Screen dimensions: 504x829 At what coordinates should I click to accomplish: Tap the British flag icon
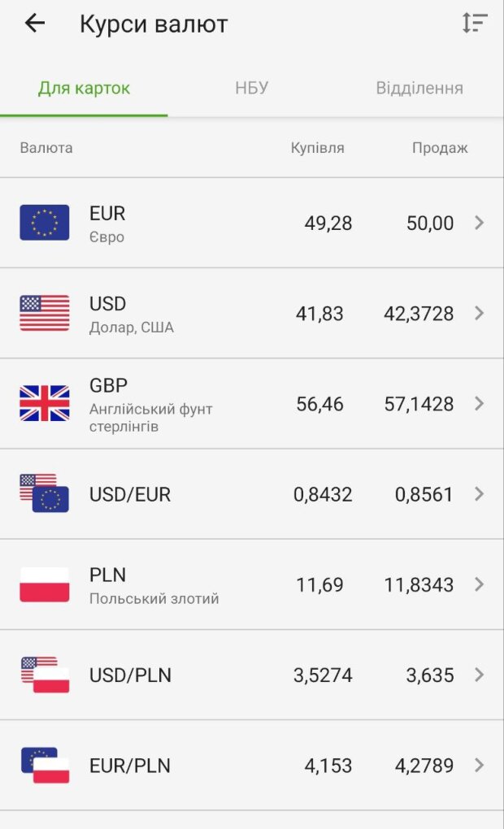(45, 403)
